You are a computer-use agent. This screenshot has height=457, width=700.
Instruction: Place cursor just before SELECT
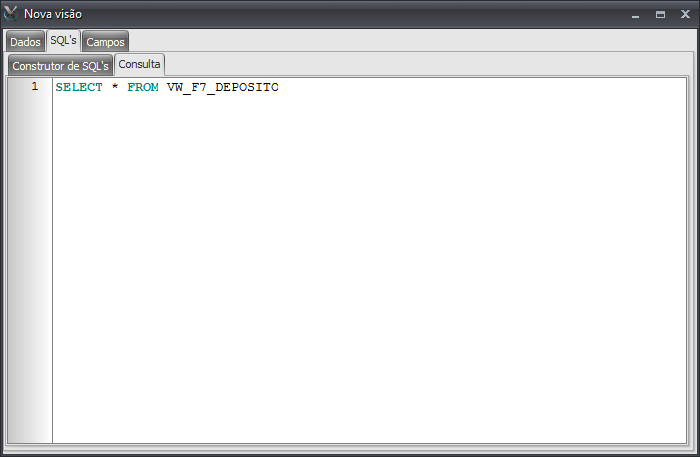click(x=56, y=88)
